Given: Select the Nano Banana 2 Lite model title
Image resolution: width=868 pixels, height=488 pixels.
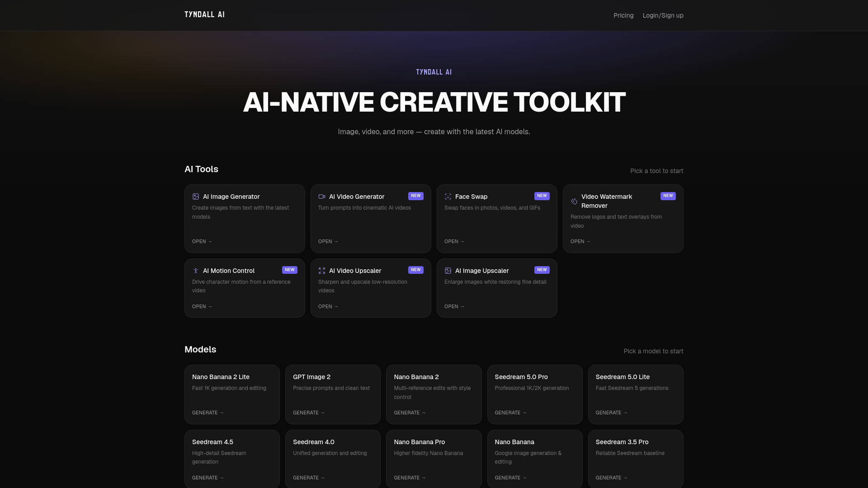Looking at the screenshot, I should (221, 377).
